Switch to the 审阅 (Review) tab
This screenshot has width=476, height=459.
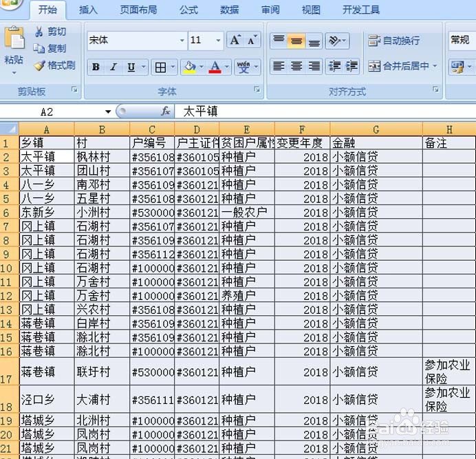[270, 10]
